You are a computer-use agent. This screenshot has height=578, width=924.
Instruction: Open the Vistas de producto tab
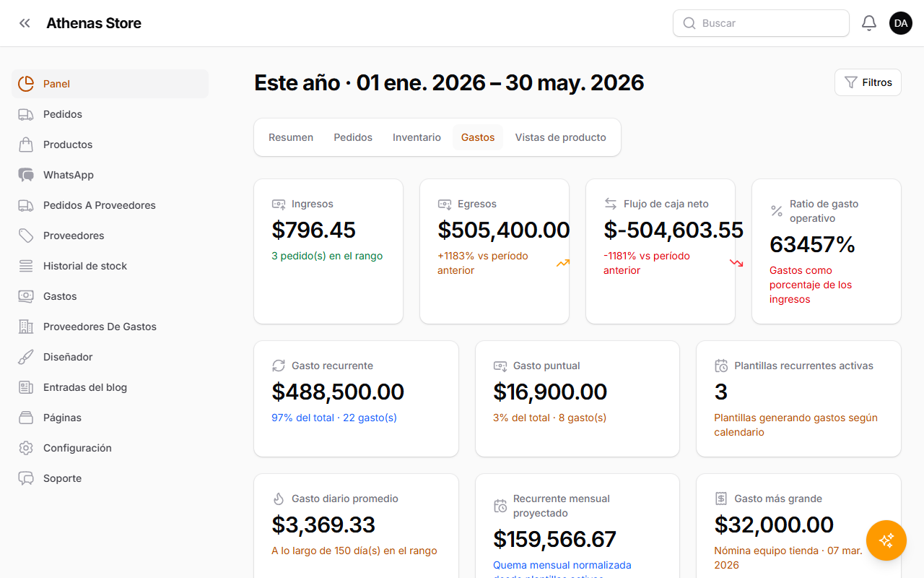click(x=561, y=137)
